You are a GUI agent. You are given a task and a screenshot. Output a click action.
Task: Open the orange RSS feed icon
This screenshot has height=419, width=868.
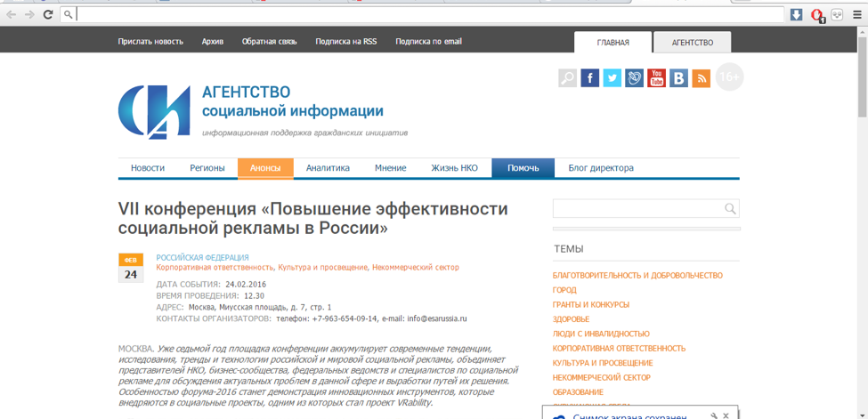(701, 78)
